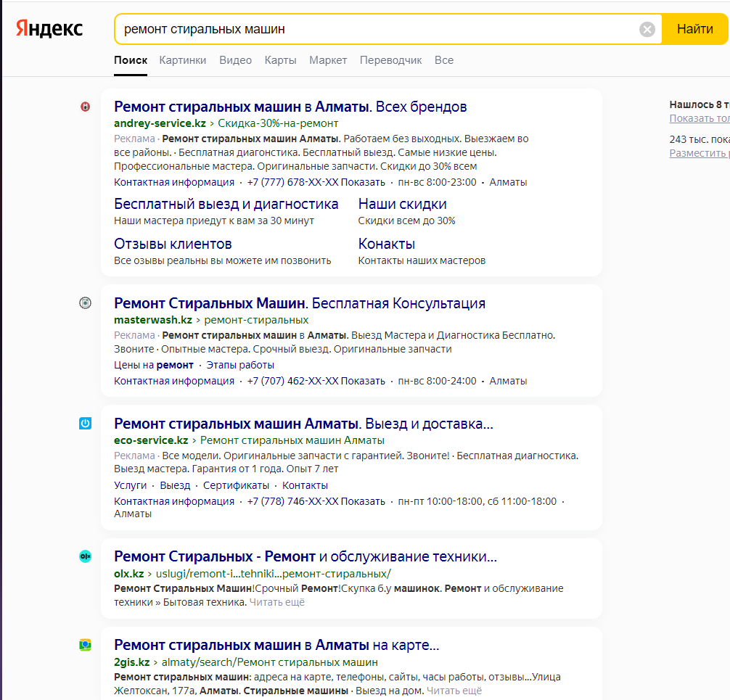Open the 2gis.kz almaty/search path link
Viewport: 730px width, 700px height.
tap(269, 662)
